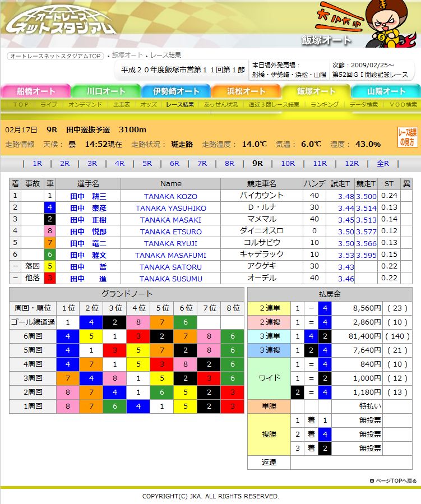The width and height of the screenshot is (421, 504).
Task: Open the 出走表 submenu item
Action: click(122, 104)
